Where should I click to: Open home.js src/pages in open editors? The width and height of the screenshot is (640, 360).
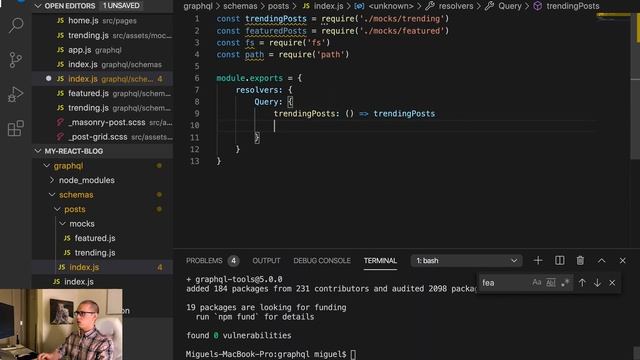(102, 20)
